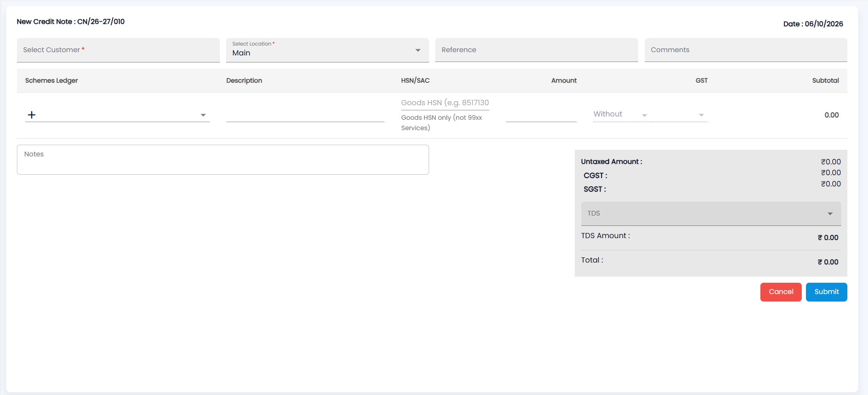Screen dimensions: 868x395
Task: Open the GST rate dropdown arrow
Action: 701,115
